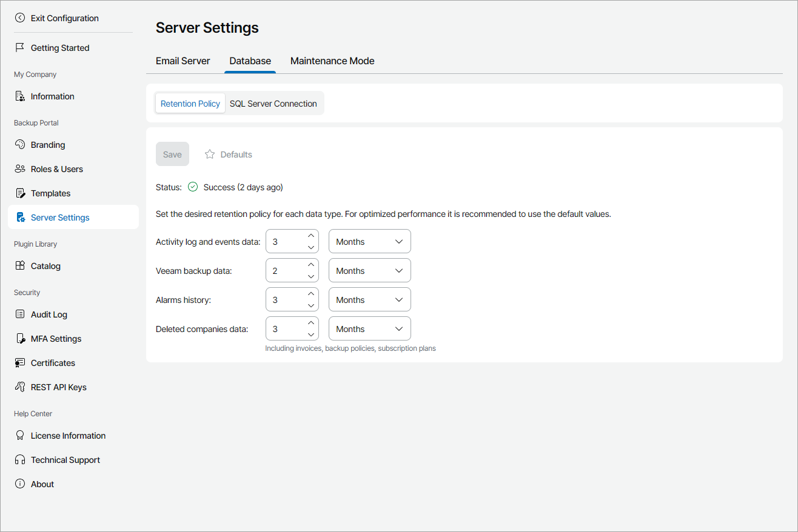Increase Alarms history value with up arrow
The width and height of the screenshot is (798, 532).
pos(311,294)
